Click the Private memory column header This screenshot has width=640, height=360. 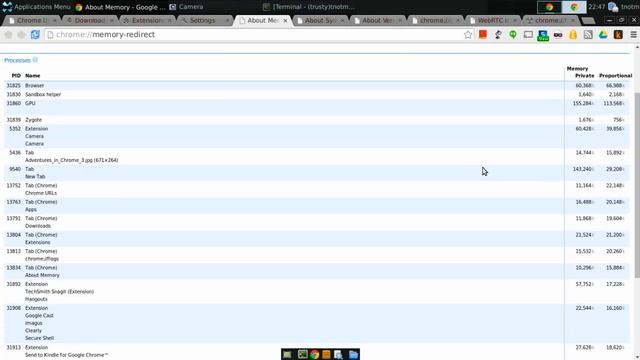coord(584,76)
